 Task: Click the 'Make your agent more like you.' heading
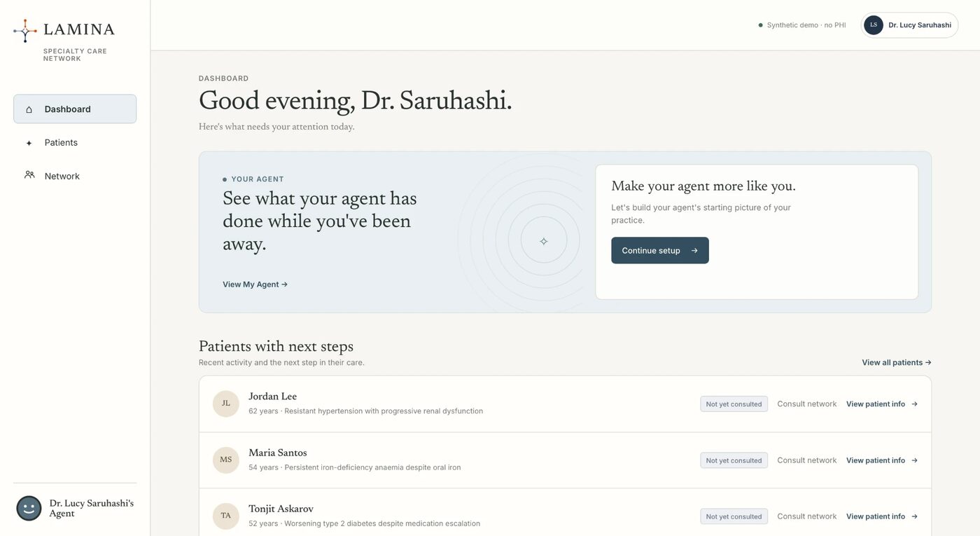pos(703,186)
